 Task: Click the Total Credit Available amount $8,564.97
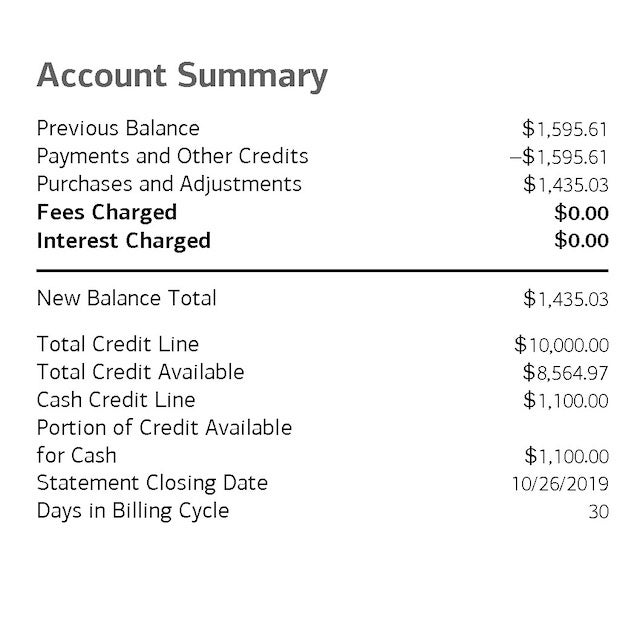(x=565, y=373)
